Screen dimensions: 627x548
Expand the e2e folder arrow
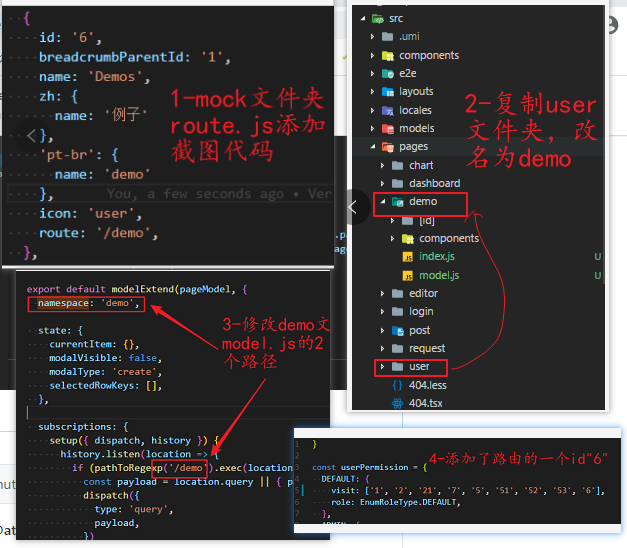373,74
